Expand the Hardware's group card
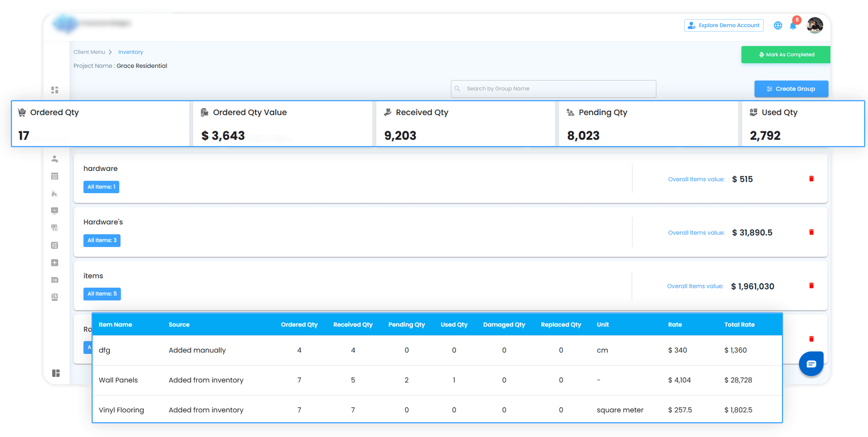The width and height of the screenshot is (868, 437). 450,232
